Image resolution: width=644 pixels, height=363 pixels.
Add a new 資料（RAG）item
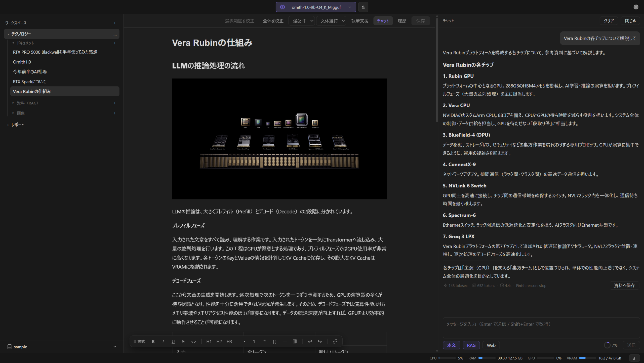pos(115,103)
